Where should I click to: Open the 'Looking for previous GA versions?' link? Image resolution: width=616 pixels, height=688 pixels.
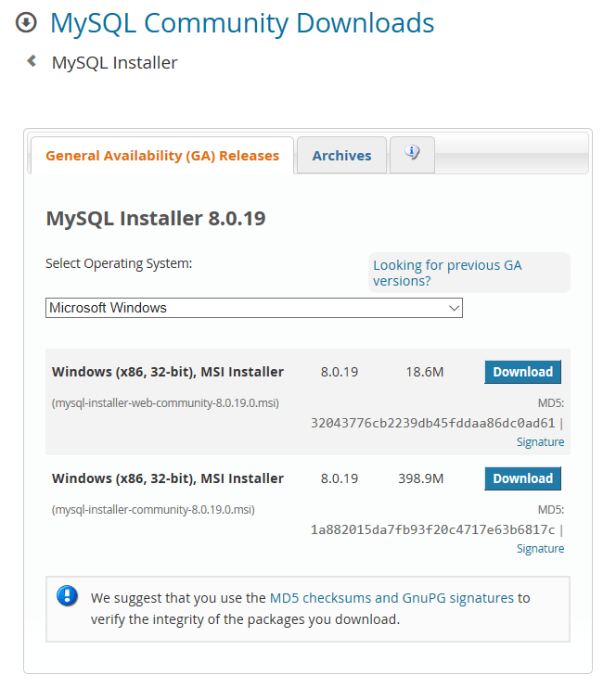[447, 273]
